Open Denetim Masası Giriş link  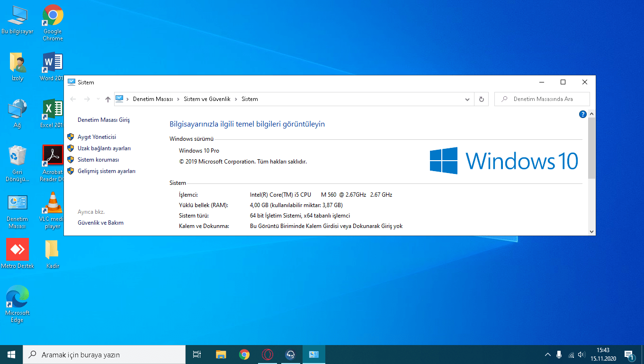tap(104, 120)
